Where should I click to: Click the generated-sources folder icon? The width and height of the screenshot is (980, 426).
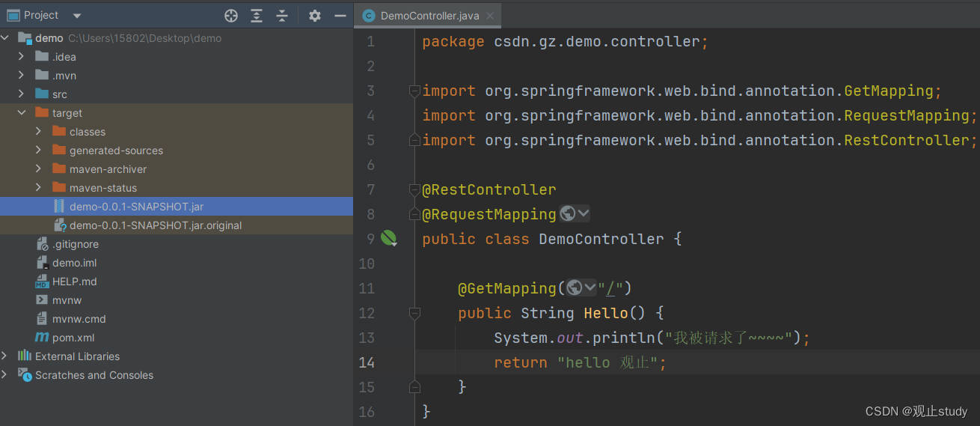tap(59, 150)
